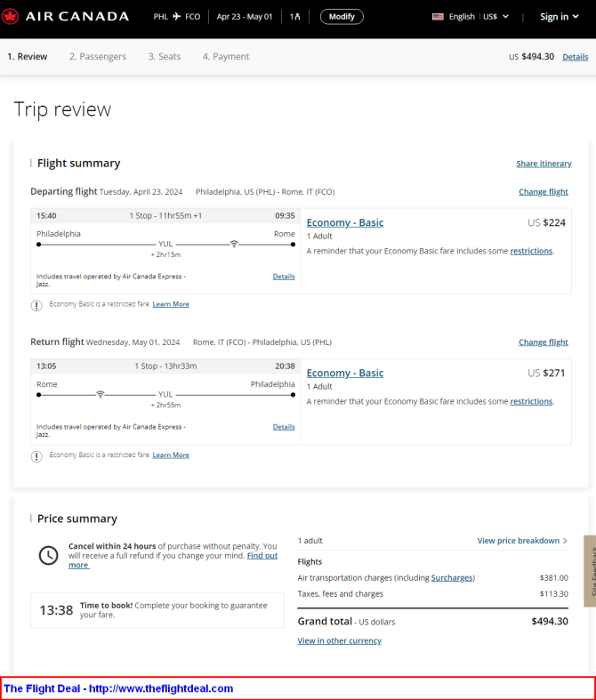Click Change flight for the departing flight

544,192
